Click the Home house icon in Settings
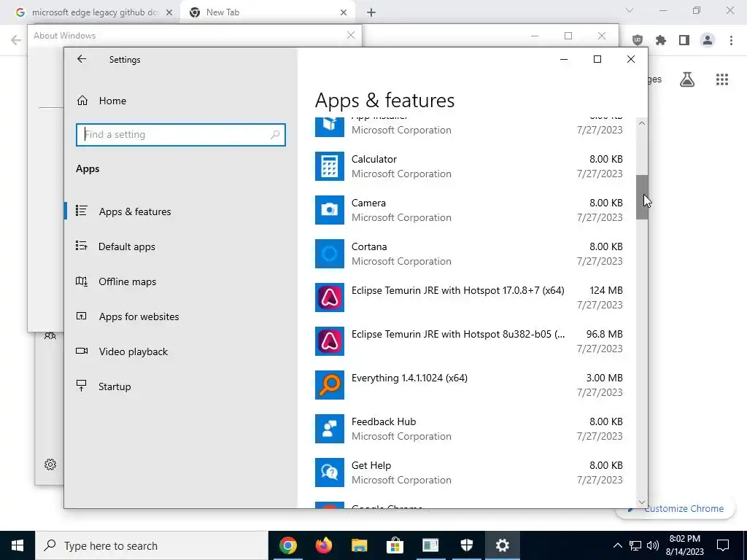This screenshot has height=560, width=747. [x=82, y=101]
